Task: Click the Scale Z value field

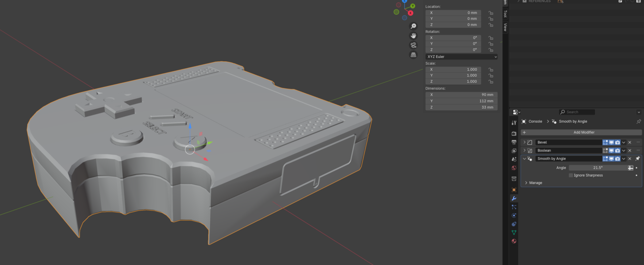Action: pyautogui.click(x=453, y=81)
